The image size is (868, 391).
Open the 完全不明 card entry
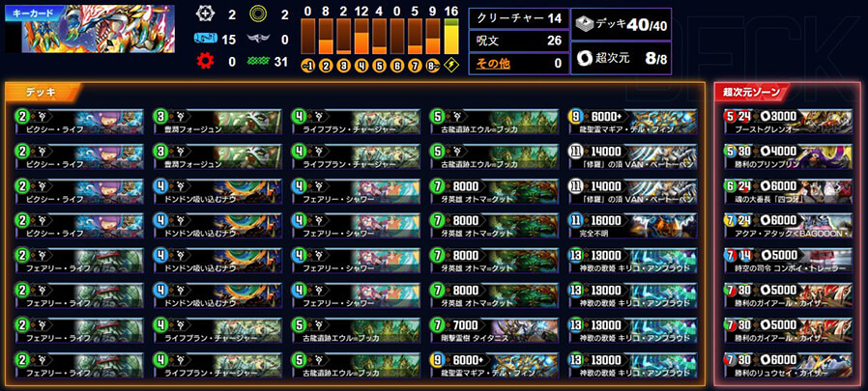coord(632,226)
